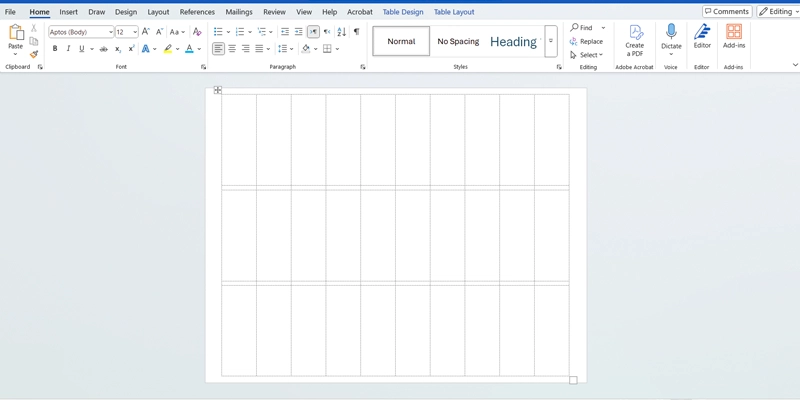Click the font size input box
This screenshot has height=400, width=800.
(123, 32)
